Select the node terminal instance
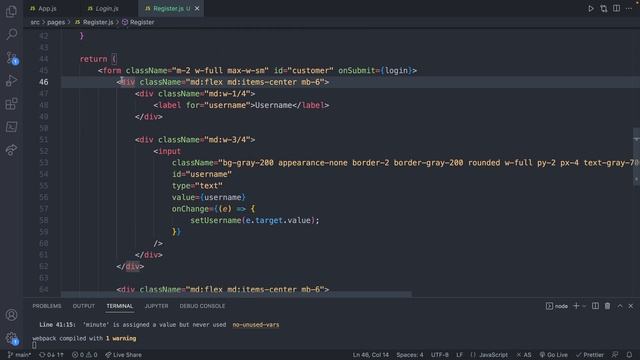 [x=557, y=306]
